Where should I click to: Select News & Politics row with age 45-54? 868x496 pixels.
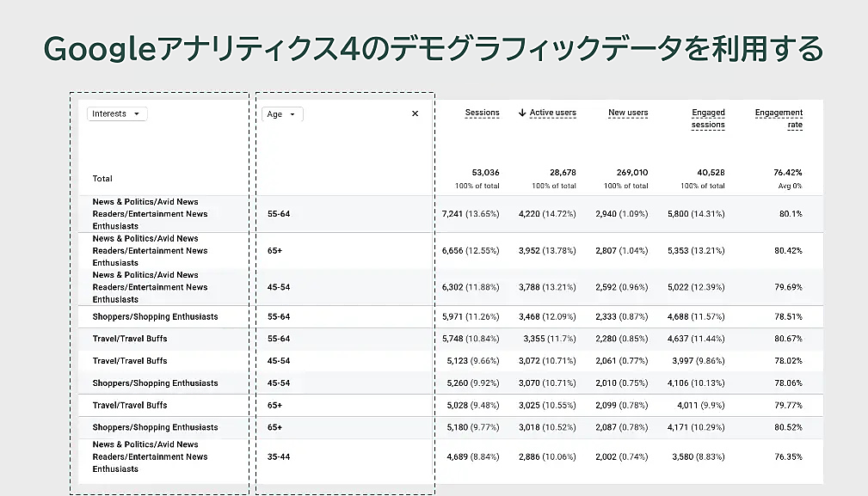(x=451, y=287)
